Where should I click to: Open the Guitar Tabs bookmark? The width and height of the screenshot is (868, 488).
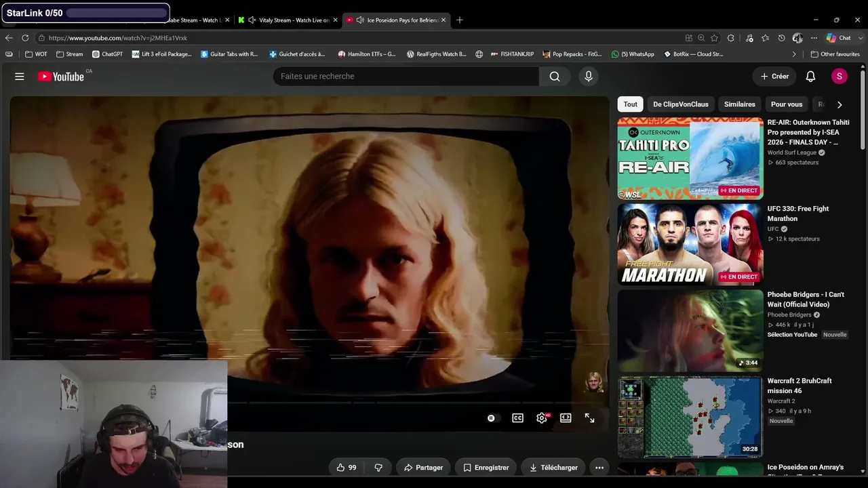point(230,54)
